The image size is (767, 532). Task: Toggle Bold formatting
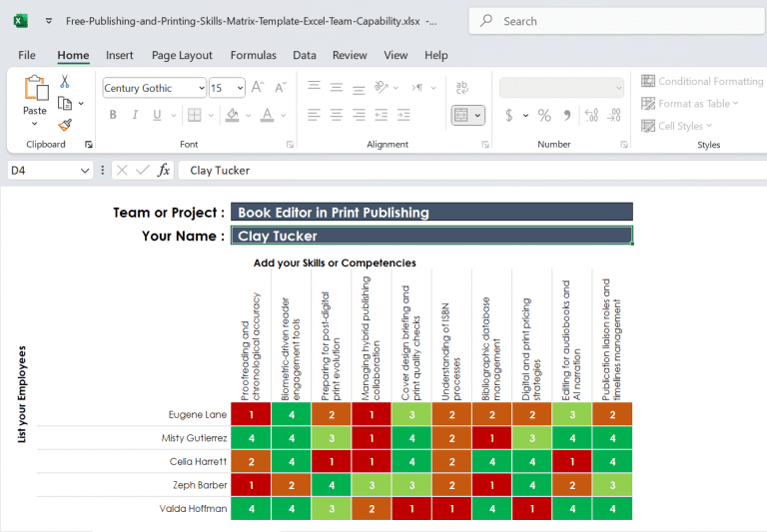point(113,115)
